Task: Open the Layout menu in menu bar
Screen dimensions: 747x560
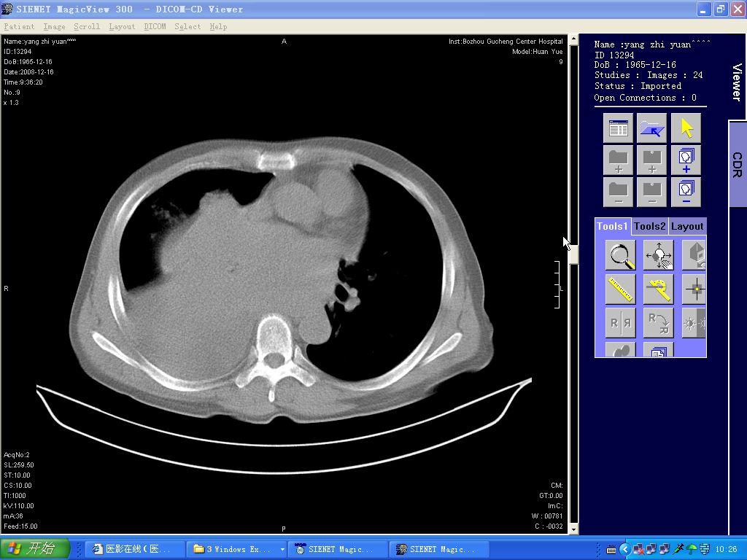Action: 122,27
